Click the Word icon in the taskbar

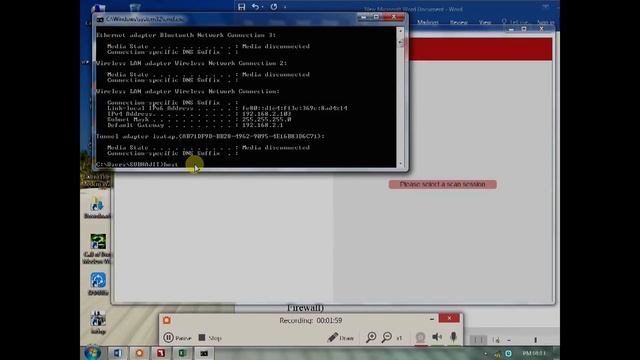point(118,353)
